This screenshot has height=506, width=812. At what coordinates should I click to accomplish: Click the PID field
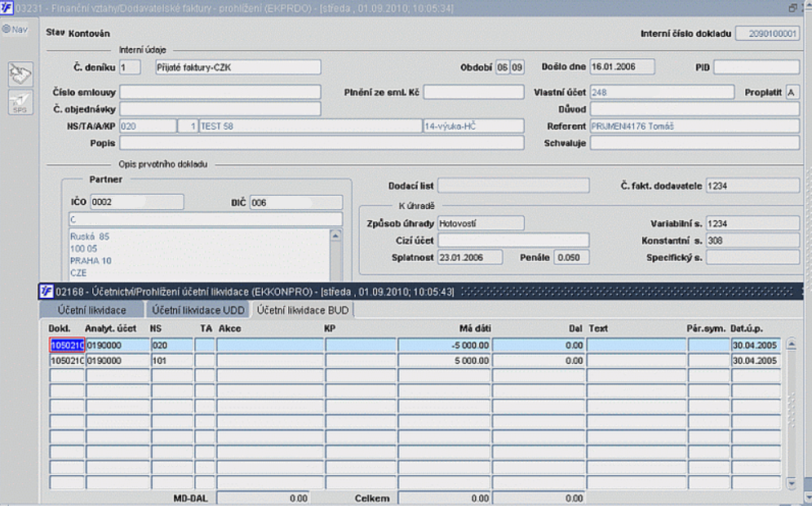click(757, 67)
